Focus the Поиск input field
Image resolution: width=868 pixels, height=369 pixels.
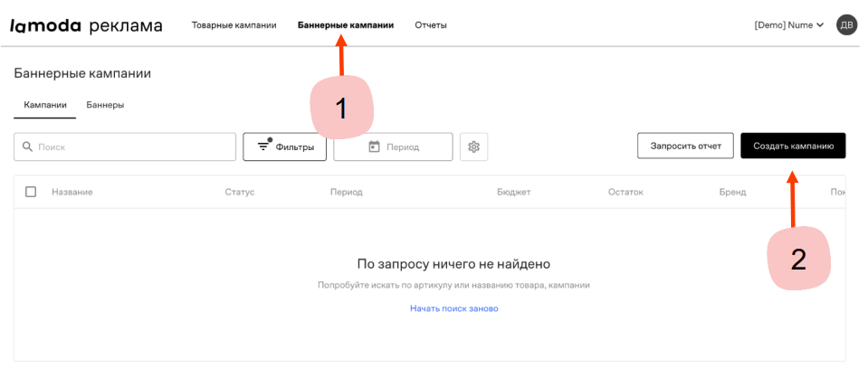125,147
